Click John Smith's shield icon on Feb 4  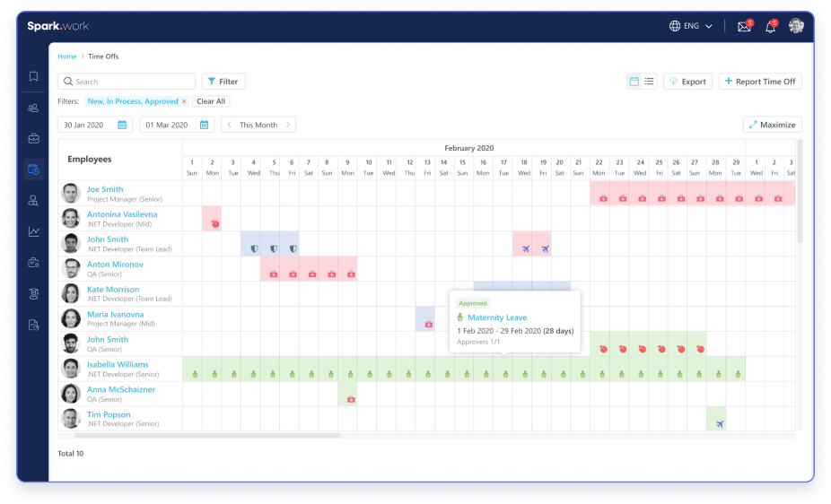pos(254,248)
